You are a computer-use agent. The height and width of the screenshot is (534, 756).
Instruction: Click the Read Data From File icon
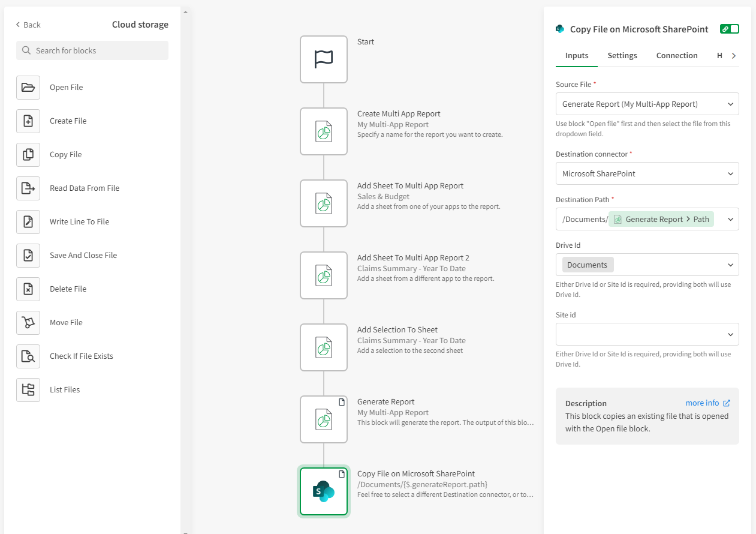[x=28, y=188]
